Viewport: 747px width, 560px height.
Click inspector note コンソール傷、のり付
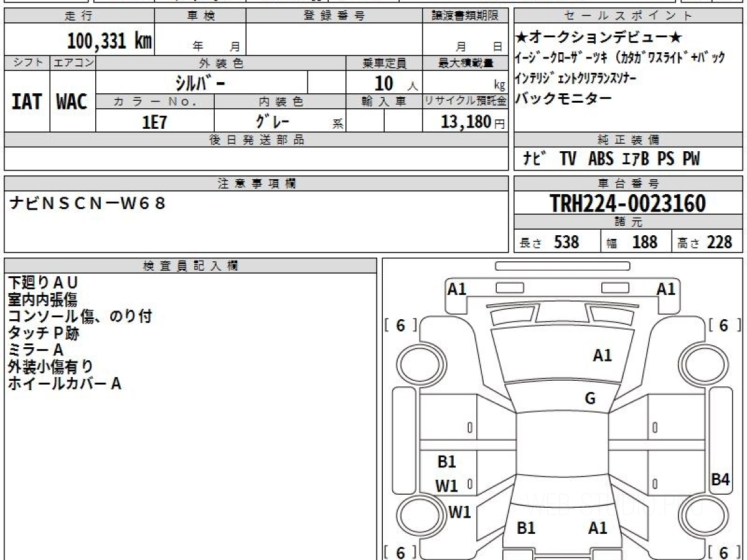80,317
